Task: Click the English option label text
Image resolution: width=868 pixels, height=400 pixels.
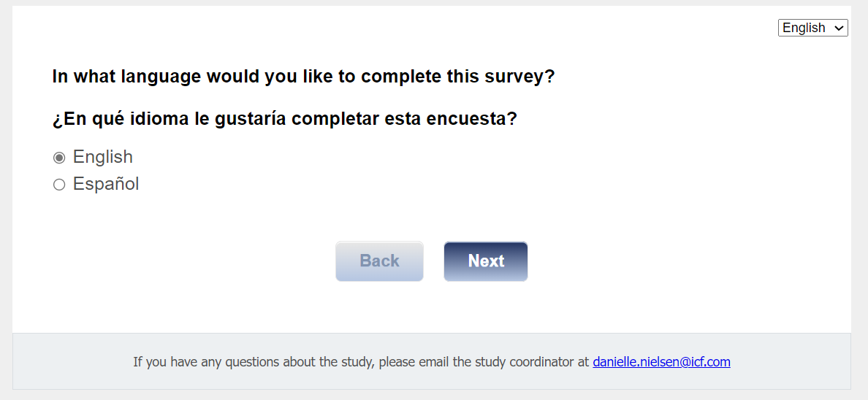Action: 103,157
